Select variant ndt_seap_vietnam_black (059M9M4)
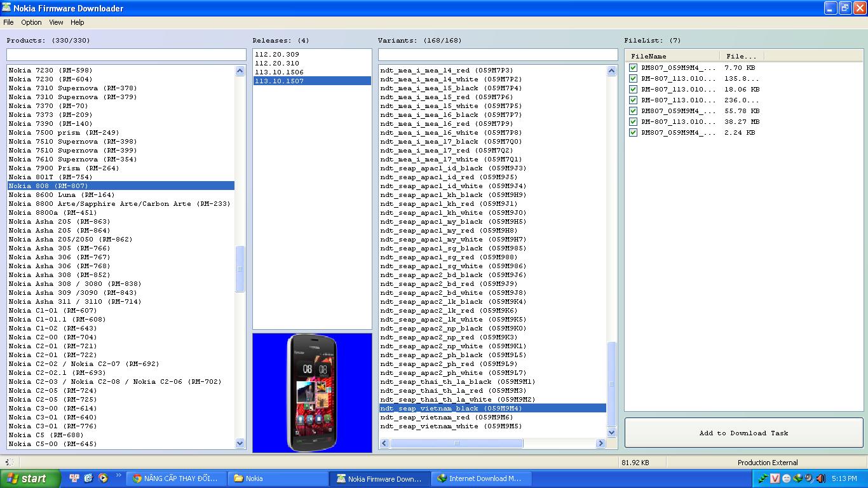The height and width of the screenshot is (488, 868). (x=493, y=408)
